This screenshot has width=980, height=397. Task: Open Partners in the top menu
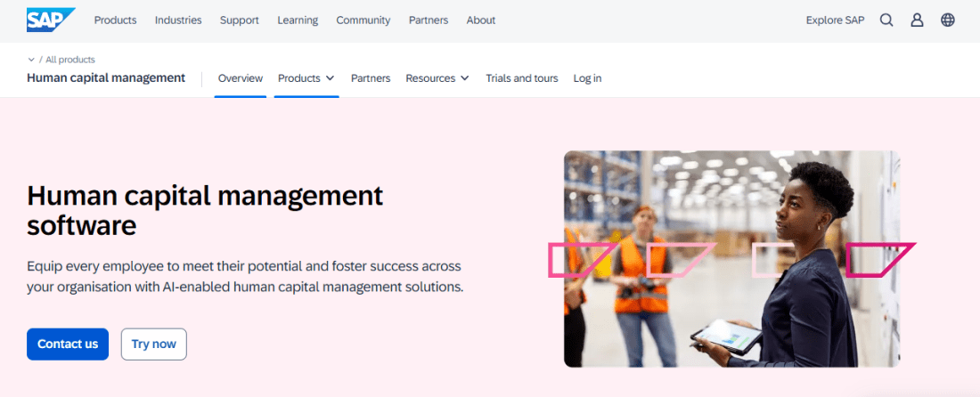pos(429,20)
